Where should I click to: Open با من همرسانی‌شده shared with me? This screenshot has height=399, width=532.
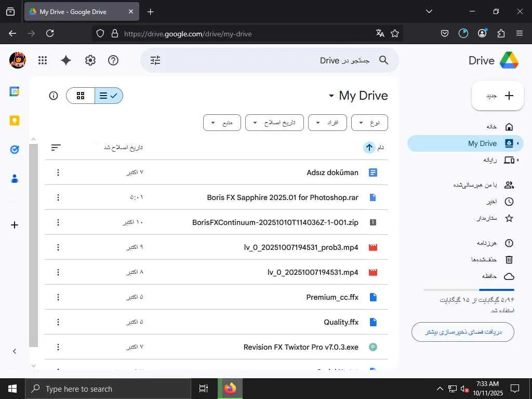tap(465, 185)
